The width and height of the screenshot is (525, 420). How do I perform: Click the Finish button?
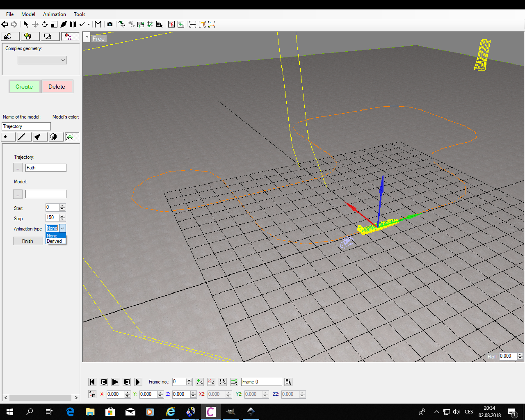(27, 241)
